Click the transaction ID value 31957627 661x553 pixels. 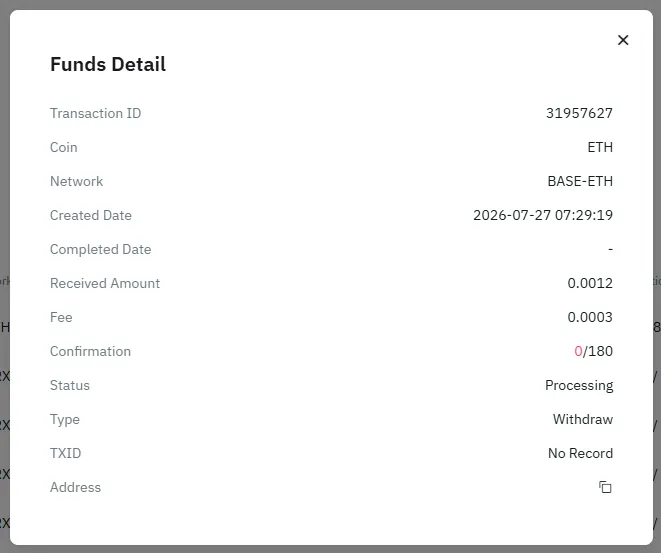[x=579, y=113]
